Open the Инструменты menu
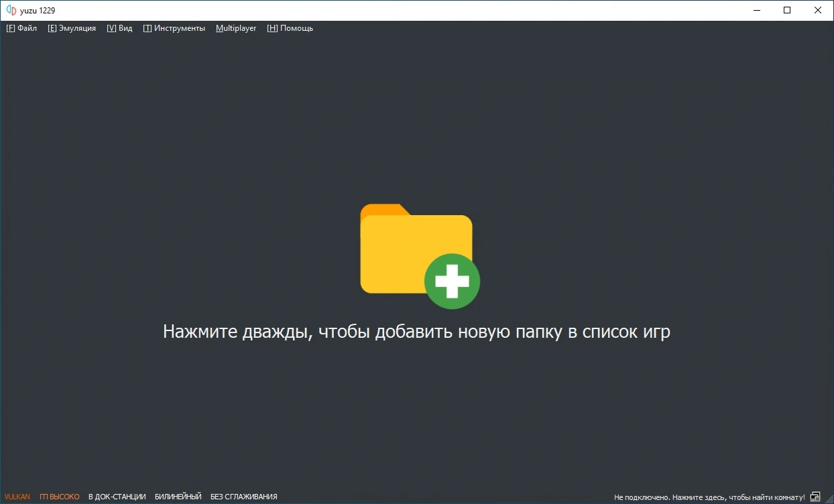This screenshot has width=834, height=504. [174, 28]
